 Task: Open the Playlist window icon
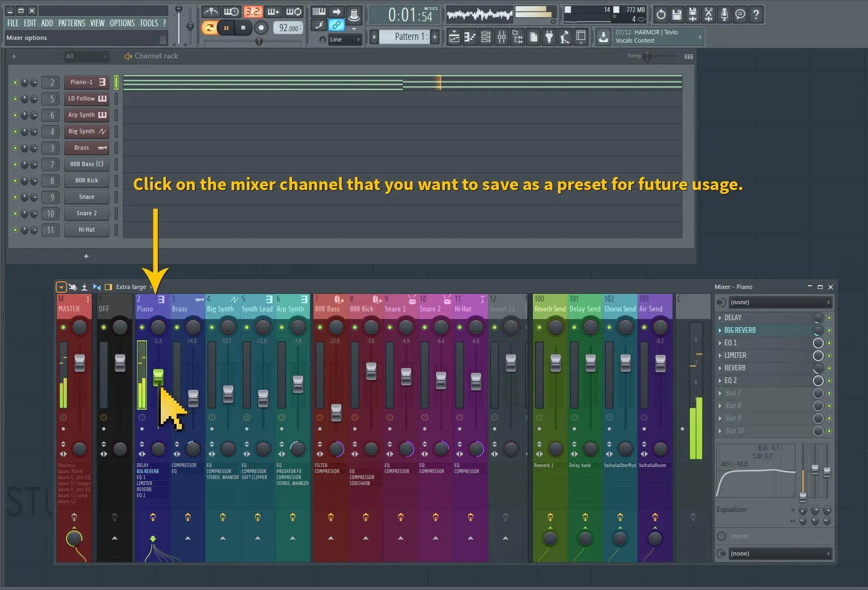pyautogui.click(x=454, y=37)
